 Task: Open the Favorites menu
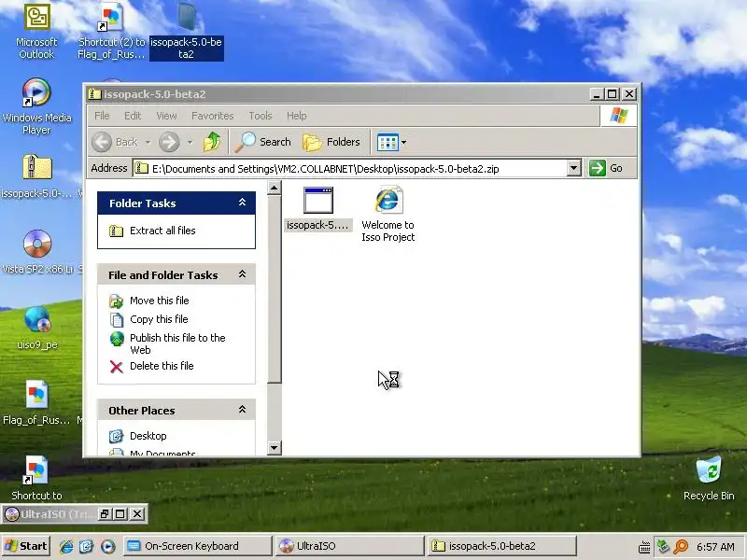pyautogui.click(x=213, y=116)
